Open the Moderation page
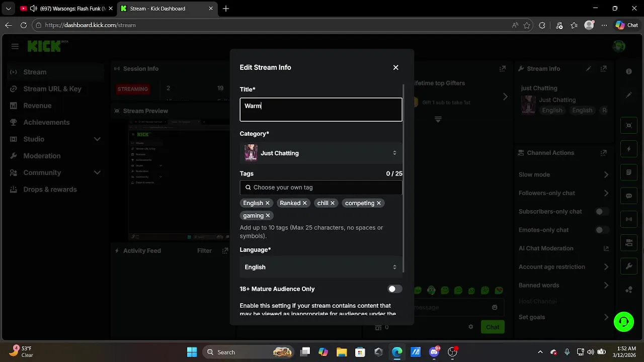 [x=56, y=156]
